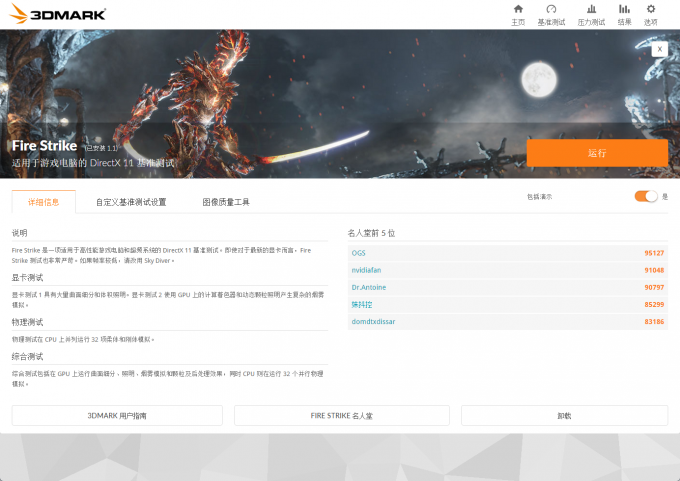
Task: Click the 物理测试 section heading
Action: [x=27, y=322]
